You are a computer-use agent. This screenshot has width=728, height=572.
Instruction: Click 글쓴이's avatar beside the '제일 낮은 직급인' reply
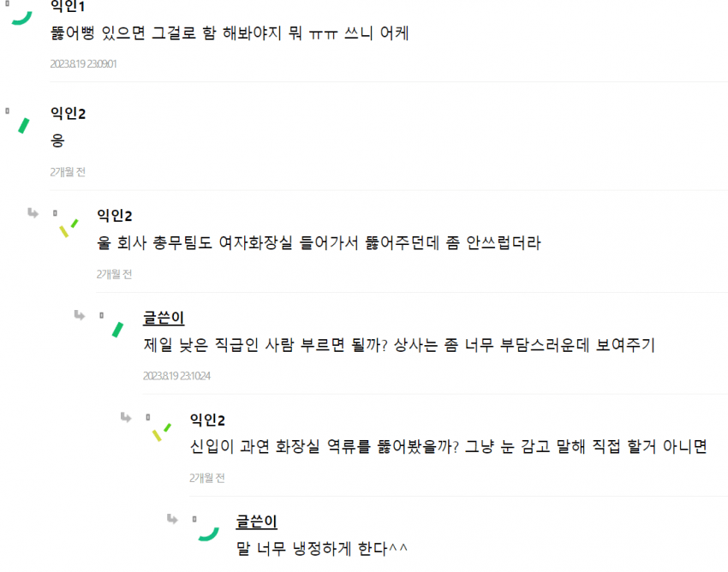coord(116,330)
